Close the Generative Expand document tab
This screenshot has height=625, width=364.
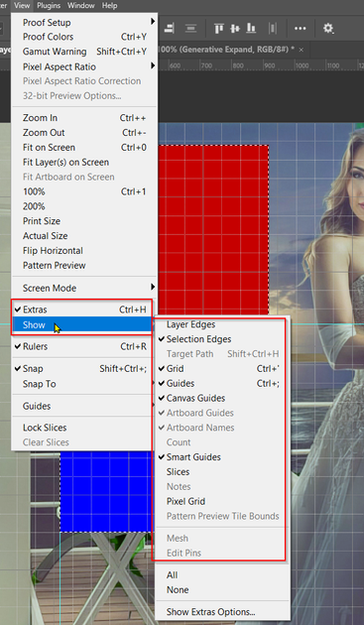tap(302, 50)
